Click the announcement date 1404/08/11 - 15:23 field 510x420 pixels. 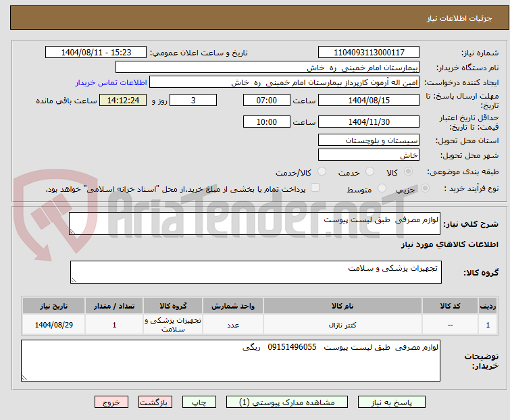click(x=96, y=53)
